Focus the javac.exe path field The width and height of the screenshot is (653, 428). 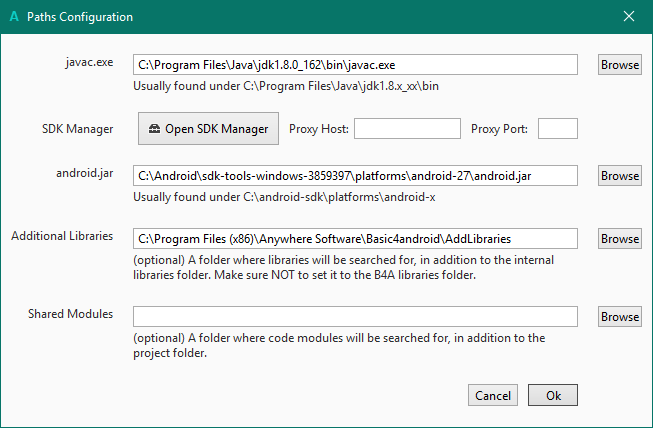[355, 65]
